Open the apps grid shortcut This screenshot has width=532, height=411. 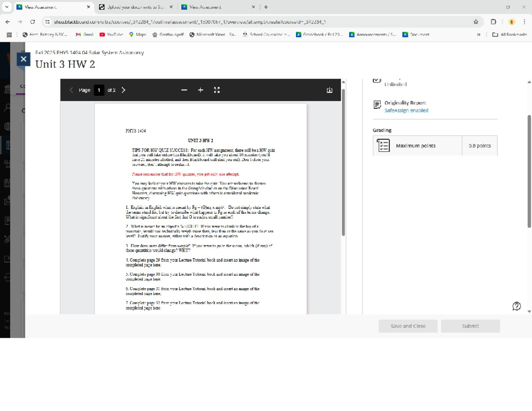(x=9, y=35)
